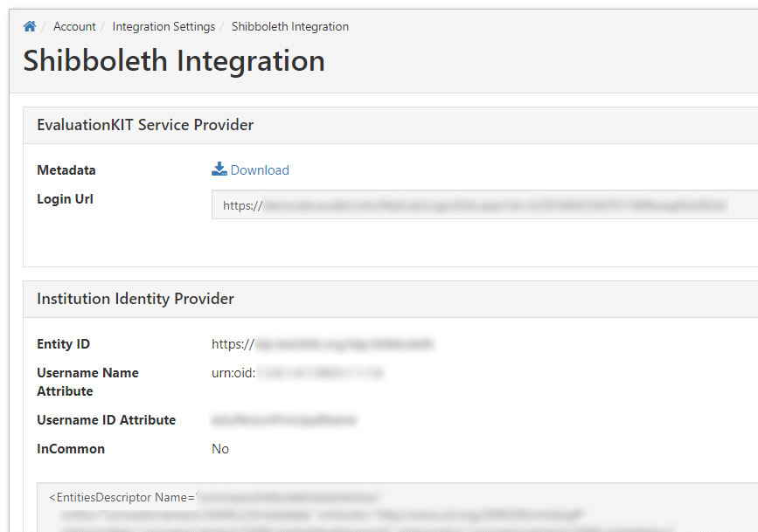This screenshot has width=758, height=532.
Task: Select the EvaluationKIT Service Provider heading
Action: click(x=145, y=125)
